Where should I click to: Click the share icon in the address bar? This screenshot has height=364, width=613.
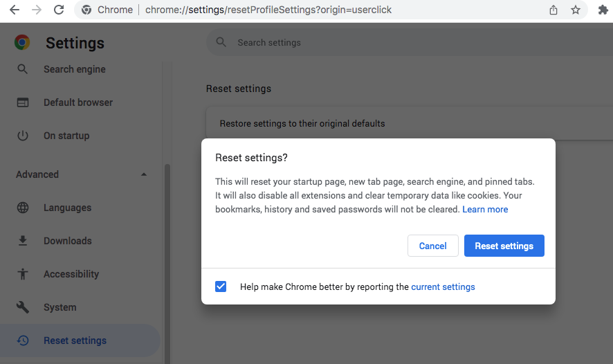553,10
